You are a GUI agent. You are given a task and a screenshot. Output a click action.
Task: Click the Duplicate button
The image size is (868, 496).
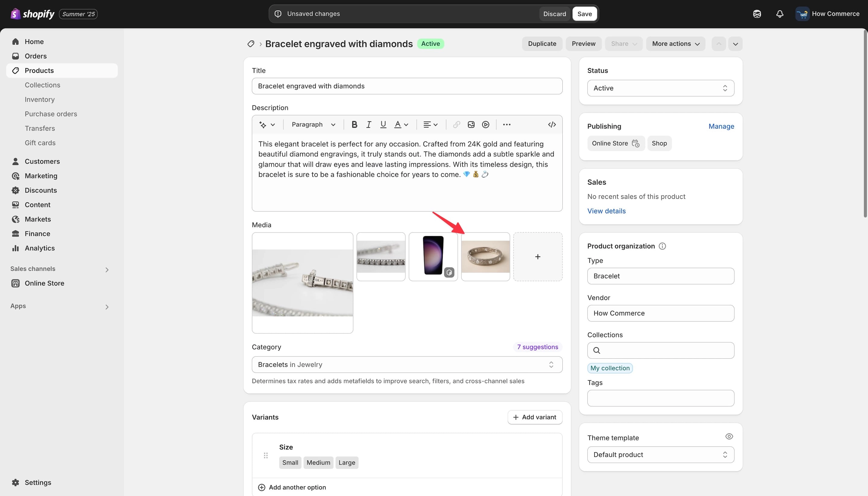click(x=542, y=44)
